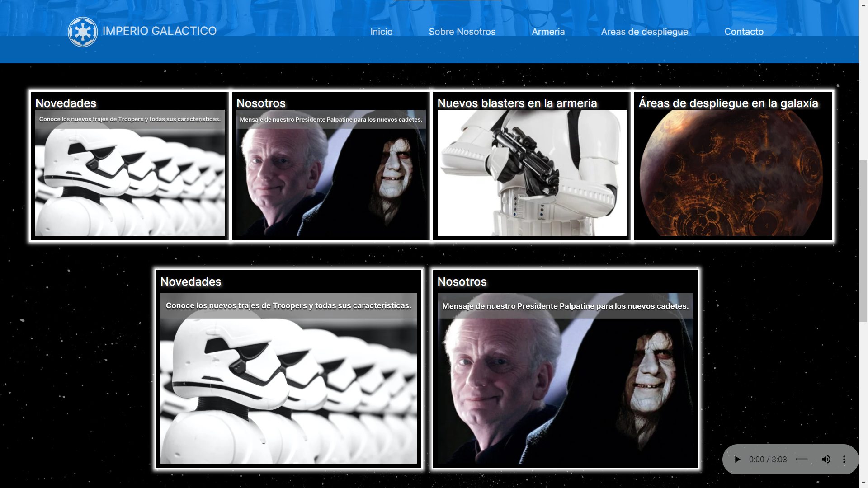Viewport: 868px width, 488px height.
Task: Go to Inicio page
Action: click(381, 32)
